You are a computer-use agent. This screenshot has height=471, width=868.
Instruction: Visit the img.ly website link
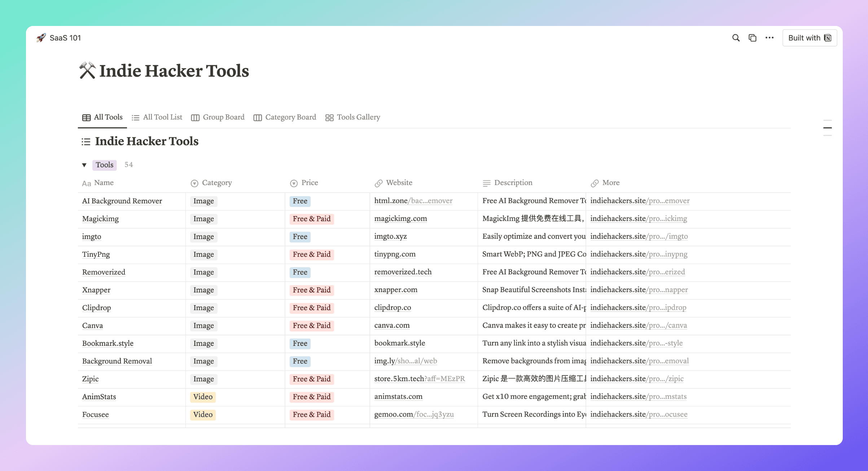405,361
